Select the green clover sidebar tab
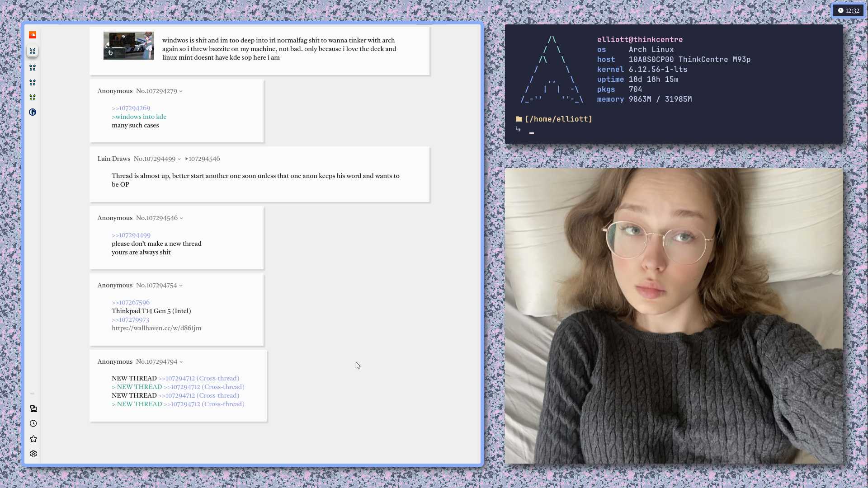 [x=33, y=97]
